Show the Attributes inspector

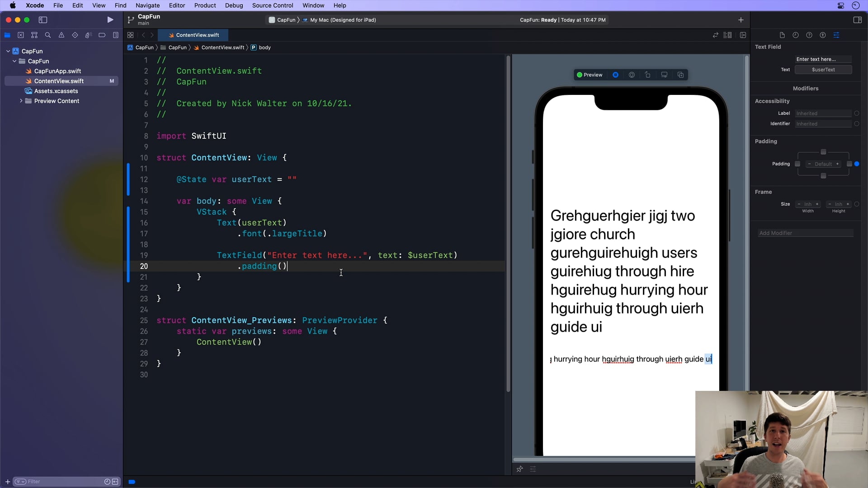click(x=836, y=35)
